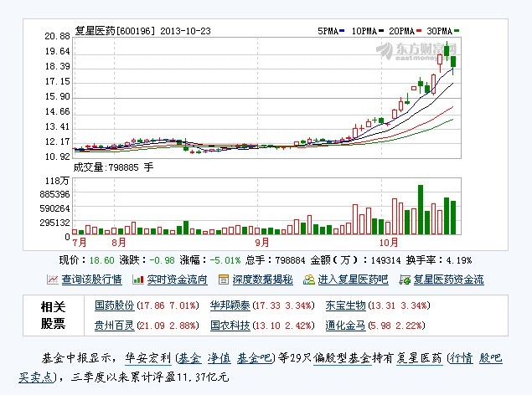The height and width of the screenshot is (395, 532).
Task: Click the bar-graph icon beside 实时资金流向
Action: [137, 280]
